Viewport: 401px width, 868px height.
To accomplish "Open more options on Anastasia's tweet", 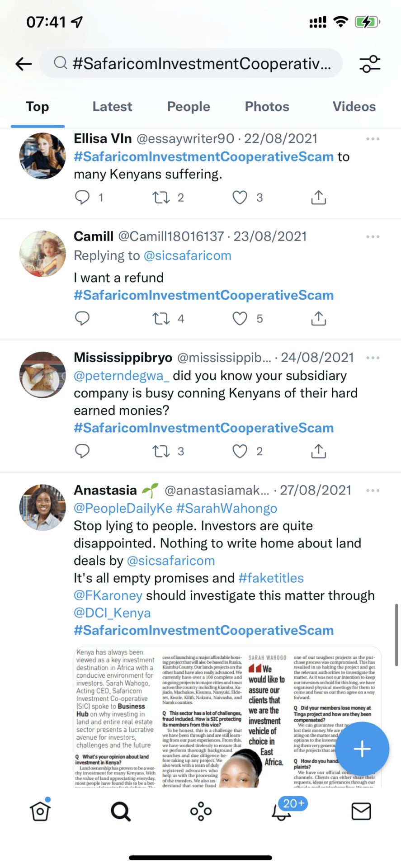I will (x=373, y=491).
